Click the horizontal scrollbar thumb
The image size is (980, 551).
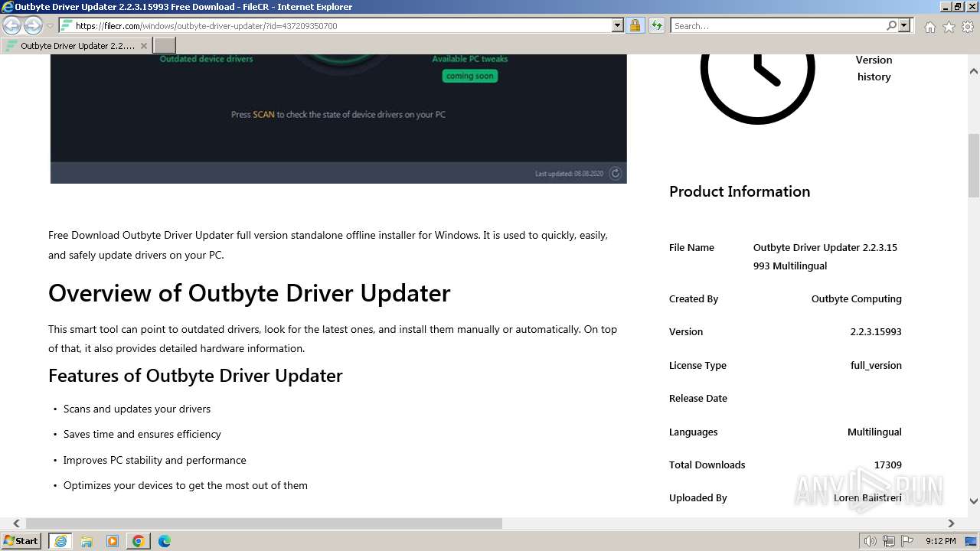tap(264, 523)
